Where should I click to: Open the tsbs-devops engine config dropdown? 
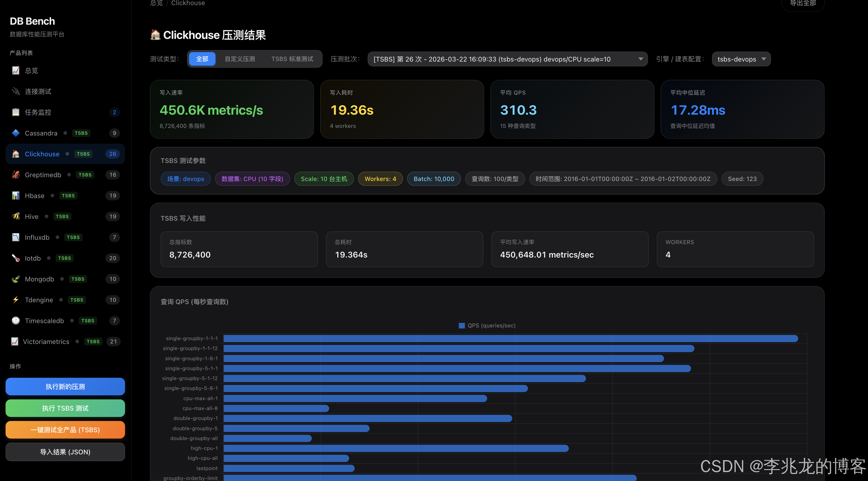click(x=741, y=59)
